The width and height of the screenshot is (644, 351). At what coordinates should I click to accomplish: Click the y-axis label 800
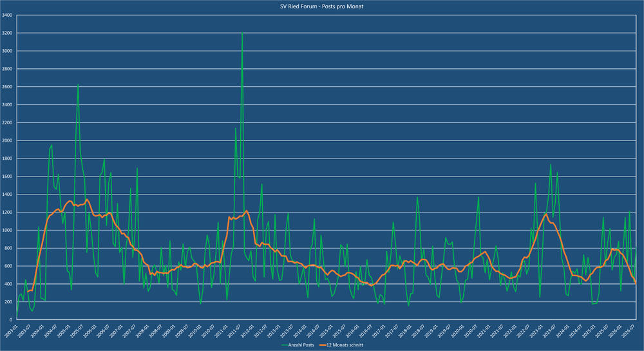coord(8,248)
